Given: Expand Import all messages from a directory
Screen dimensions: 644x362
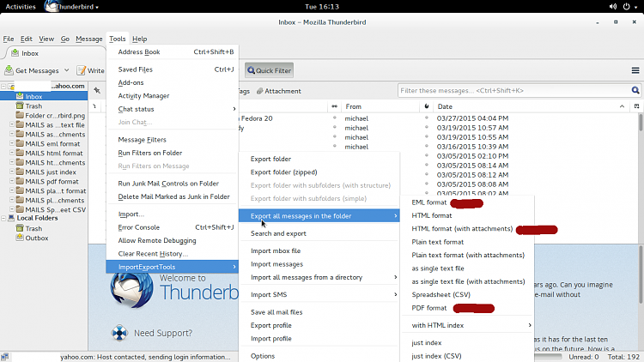Looking at the screenshot, I should (x=319, y=277).
